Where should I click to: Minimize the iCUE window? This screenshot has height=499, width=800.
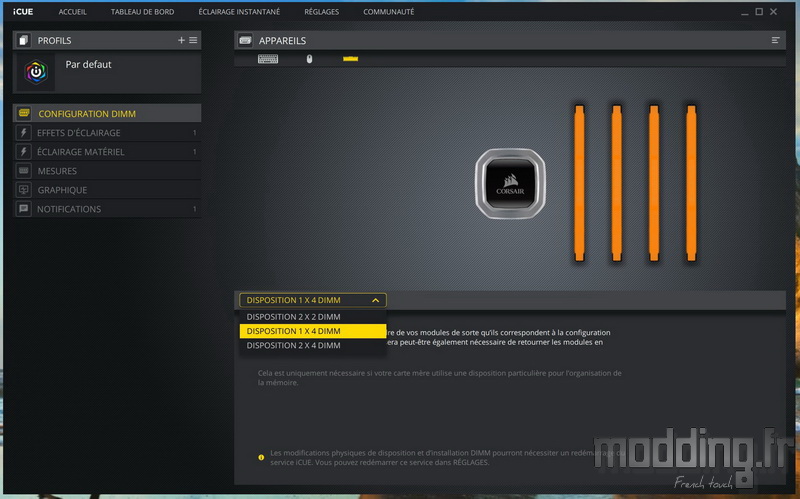[745, 12]
